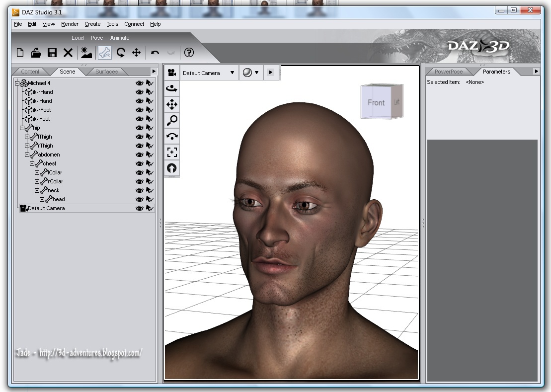Image resolution: width=551 pixels, height=392 pixels.
Task: Click the Left face of view cube
Action: tap(397, 102)
